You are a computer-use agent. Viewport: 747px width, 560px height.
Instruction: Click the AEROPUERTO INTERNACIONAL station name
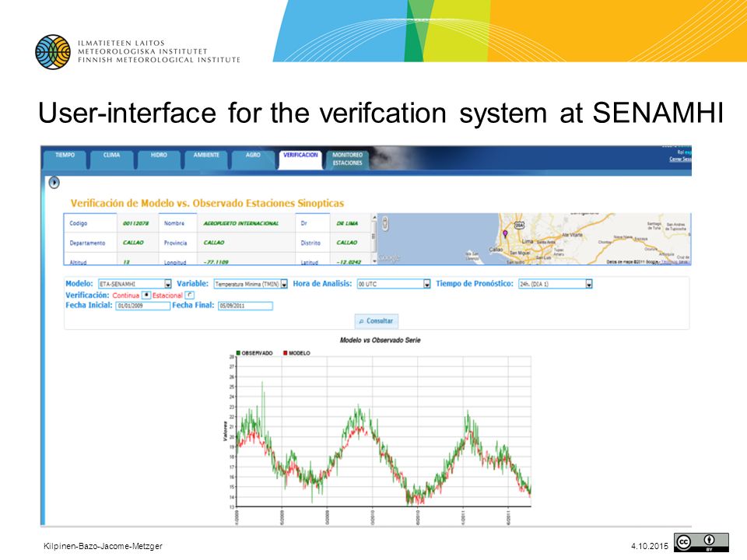tap(241, 223)
